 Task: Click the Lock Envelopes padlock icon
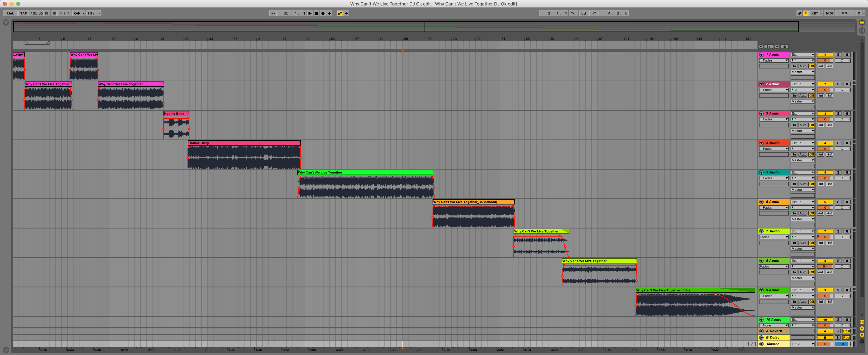(784, 47)
